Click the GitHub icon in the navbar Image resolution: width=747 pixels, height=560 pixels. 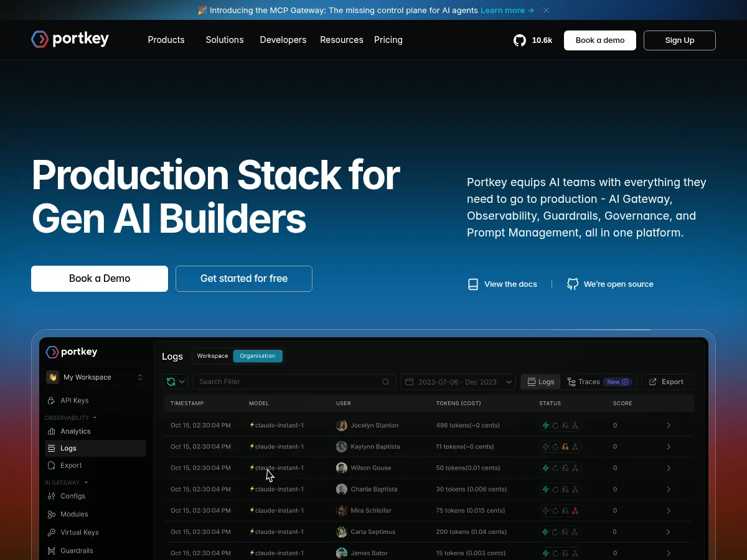click(519, 40)
